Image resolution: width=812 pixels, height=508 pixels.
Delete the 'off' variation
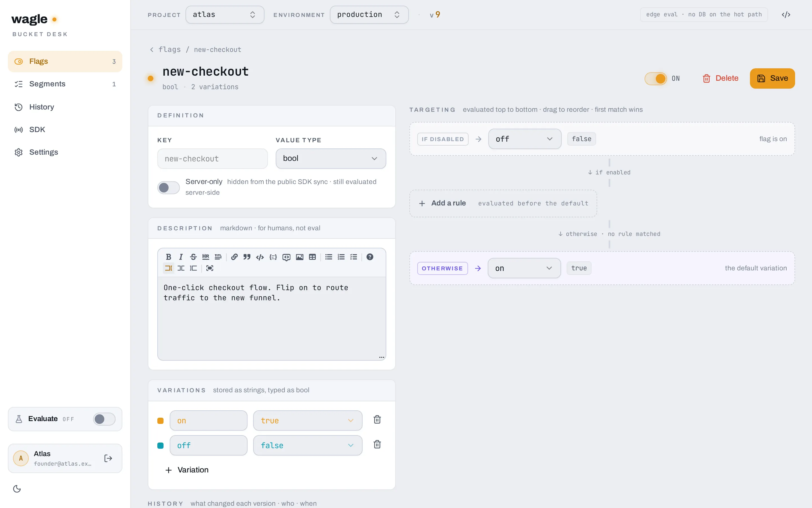pos(377,444)
